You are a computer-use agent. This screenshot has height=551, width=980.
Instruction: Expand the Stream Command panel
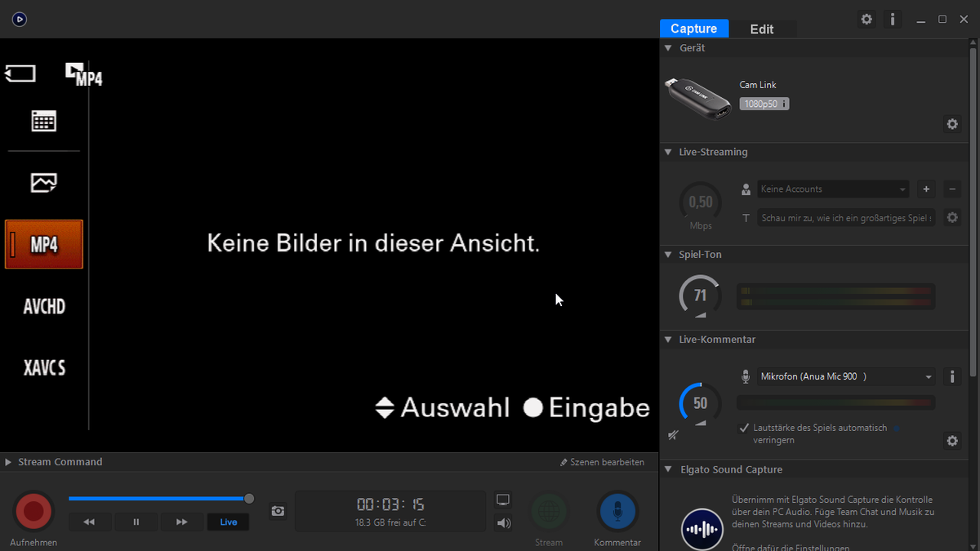click(x=9, y=462)
